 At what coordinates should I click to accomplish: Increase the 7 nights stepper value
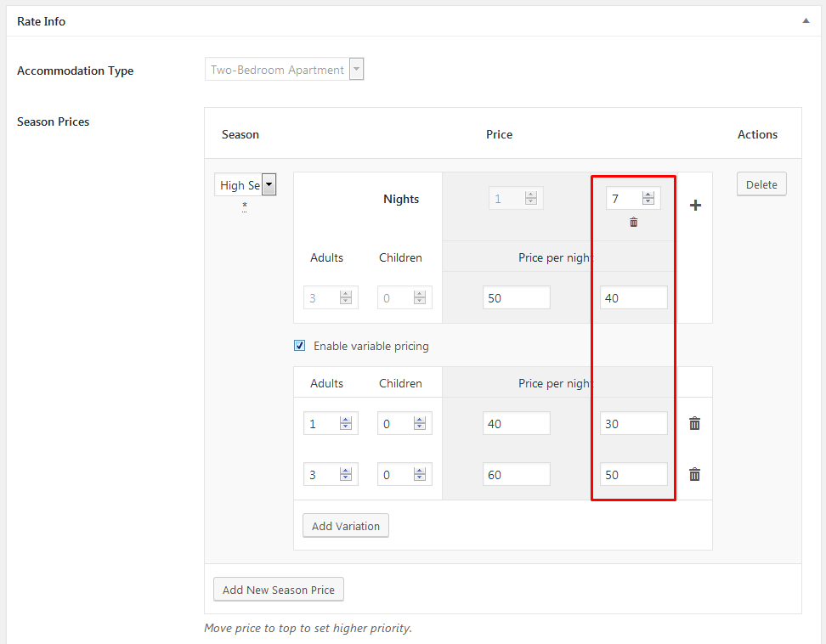648,195
